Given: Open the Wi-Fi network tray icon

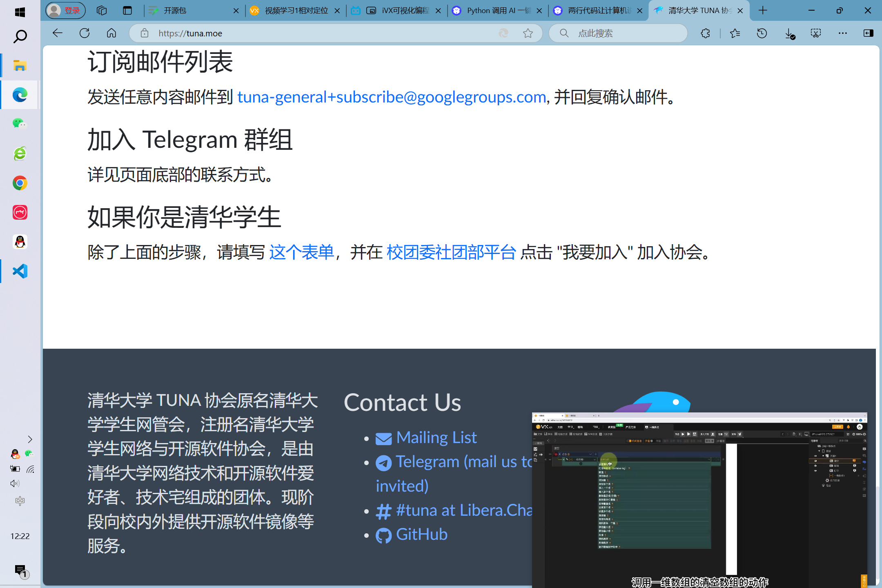Looking at the screenshot, I should [30, 469].
